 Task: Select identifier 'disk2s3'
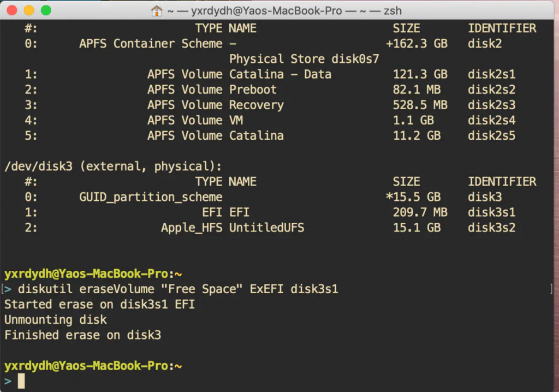[492, 105]
